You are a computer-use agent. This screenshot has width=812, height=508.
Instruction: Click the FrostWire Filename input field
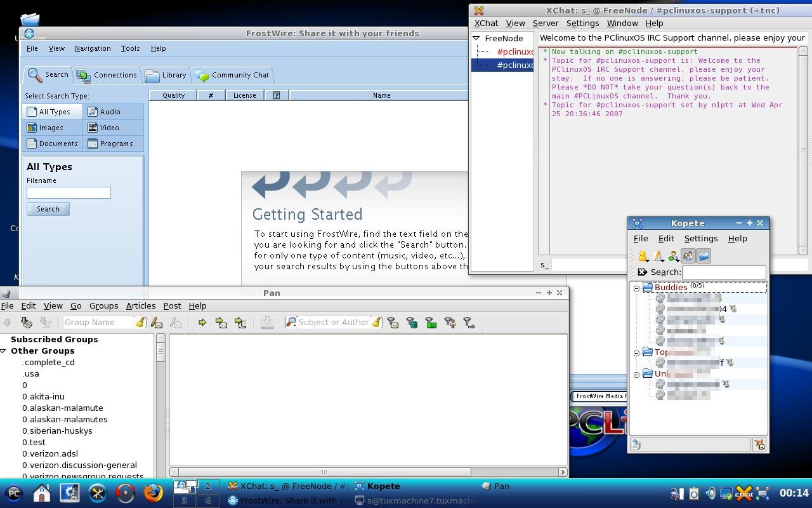point(69,192)
